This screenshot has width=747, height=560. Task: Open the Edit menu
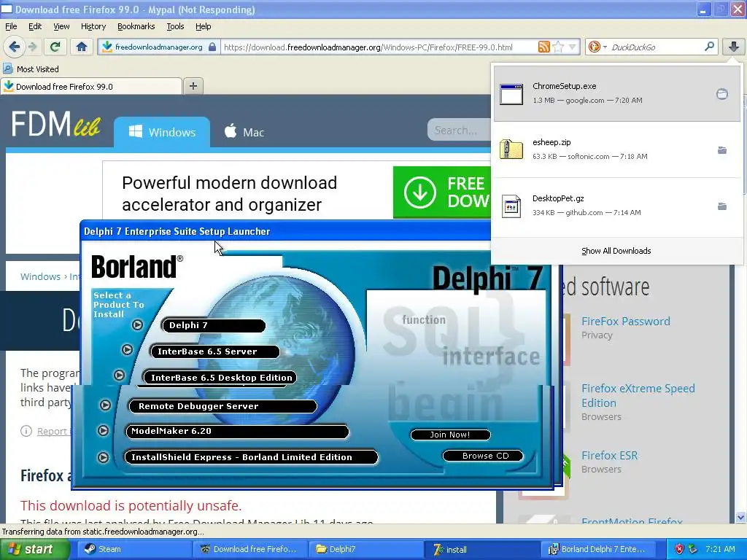tap(35, 26)
